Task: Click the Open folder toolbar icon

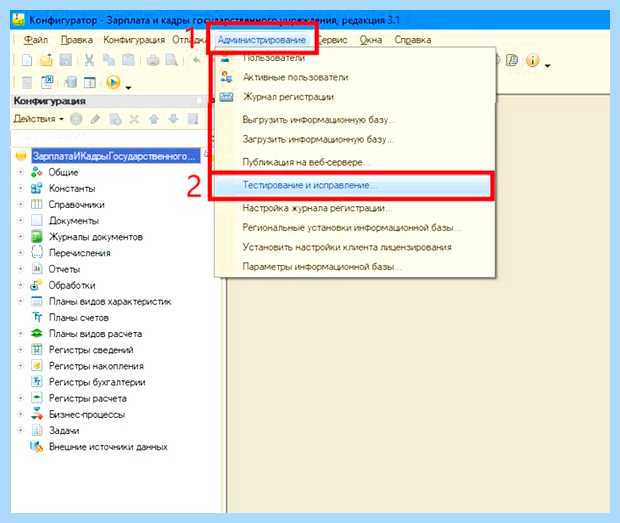Action: [46, 60]
